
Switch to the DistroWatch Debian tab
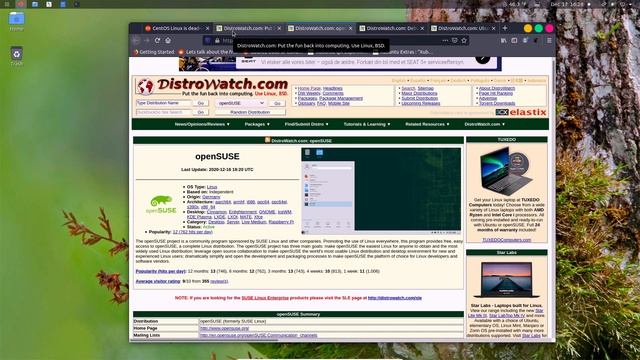point(392,28)
